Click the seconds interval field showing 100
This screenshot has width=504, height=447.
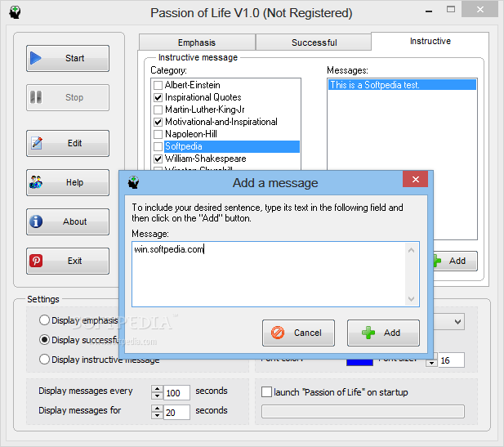[x=176, y=392]
